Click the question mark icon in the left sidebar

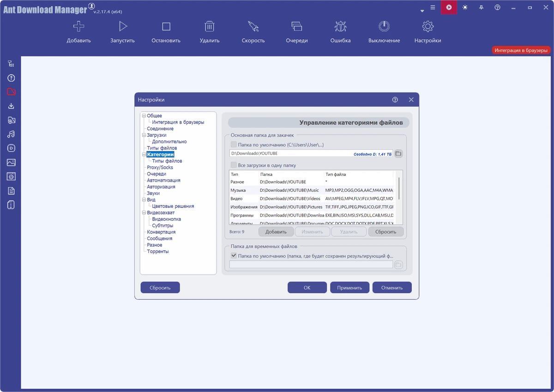[x=11, y=78]
